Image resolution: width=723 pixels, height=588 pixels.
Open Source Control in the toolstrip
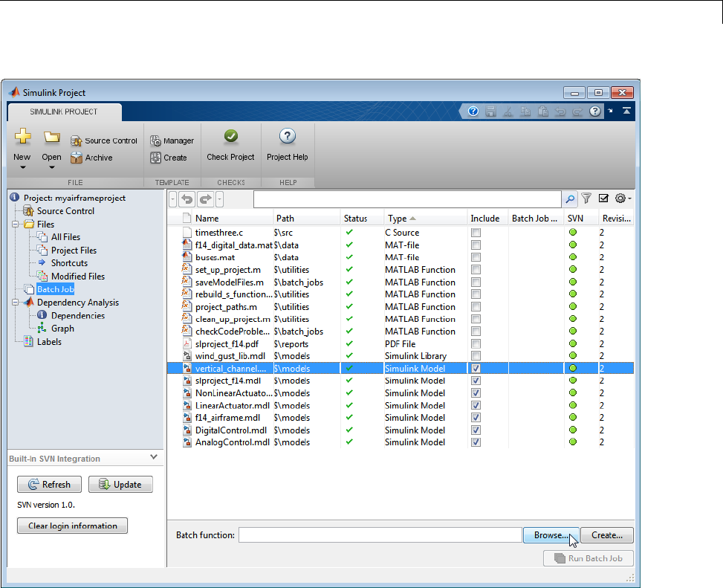(x=104, y=140)
